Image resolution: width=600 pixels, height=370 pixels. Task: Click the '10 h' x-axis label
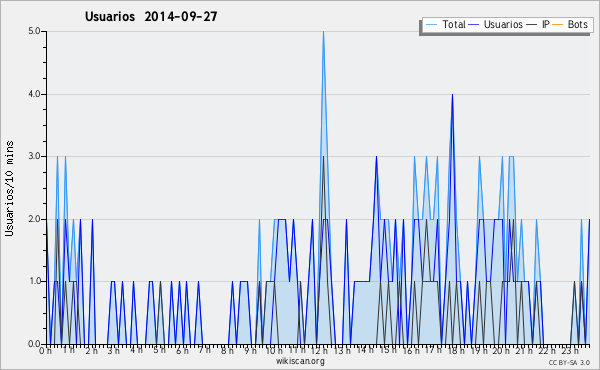pyautogui.click(x=274, y=350)
